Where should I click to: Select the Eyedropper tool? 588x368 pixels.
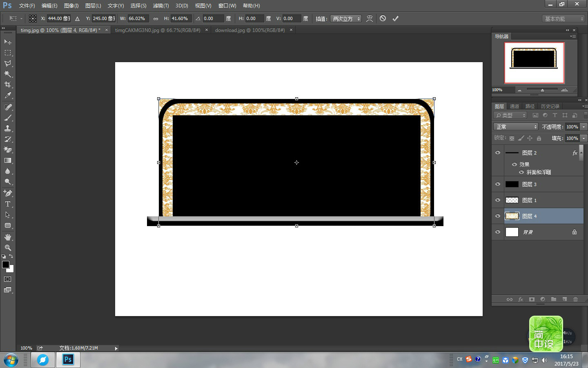click(x=8, y=95)
